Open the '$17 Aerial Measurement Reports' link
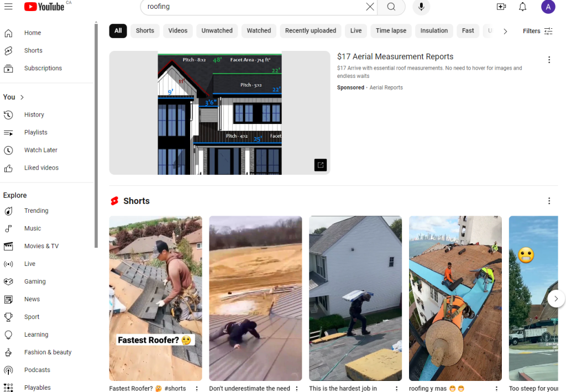 395,56
